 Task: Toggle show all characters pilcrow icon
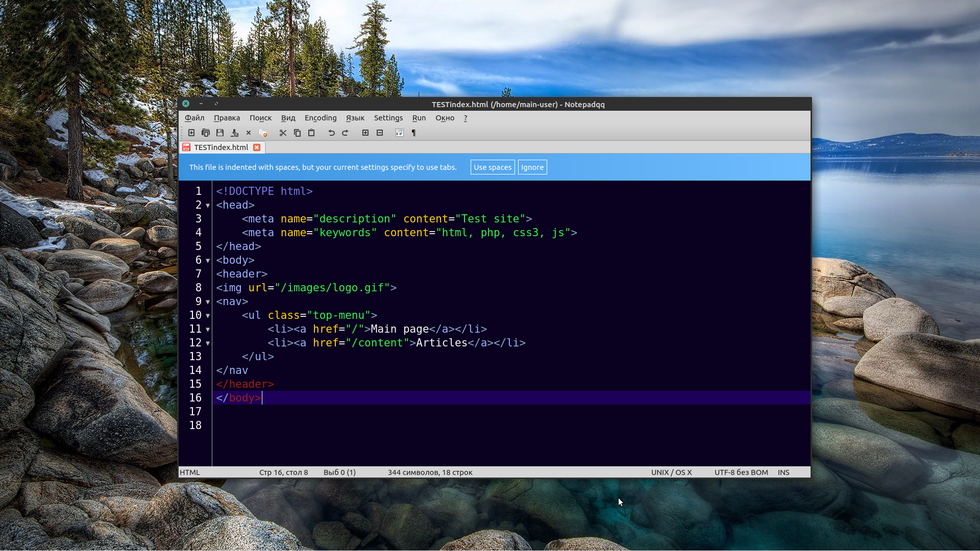pyautogui.click(x=413, y=133)
